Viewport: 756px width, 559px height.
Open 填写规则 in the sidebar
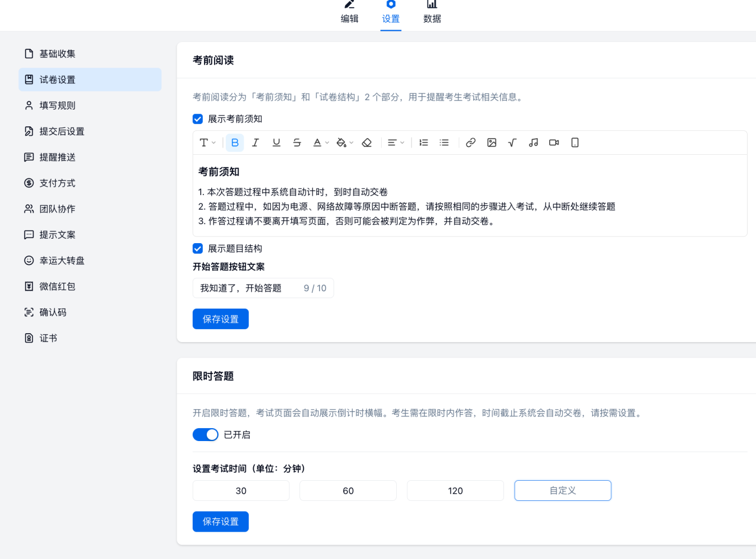[57, 106]
